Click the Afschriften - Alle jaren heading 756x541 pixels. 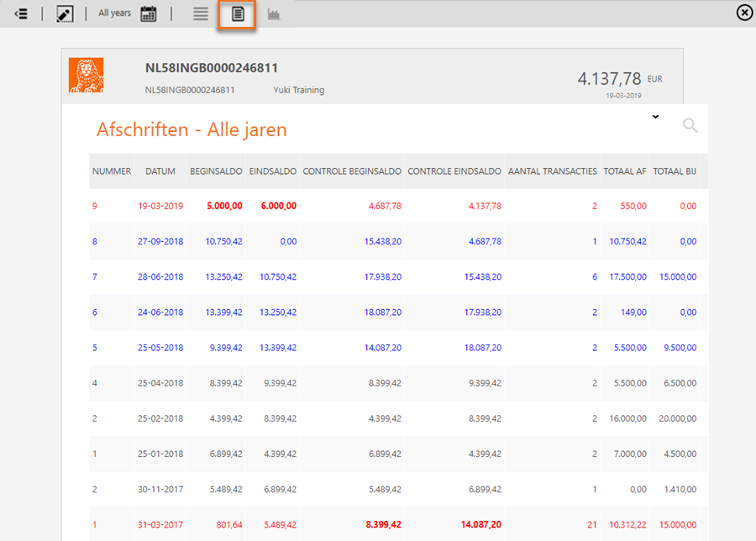pyautogui.click(x=192, y=129)
